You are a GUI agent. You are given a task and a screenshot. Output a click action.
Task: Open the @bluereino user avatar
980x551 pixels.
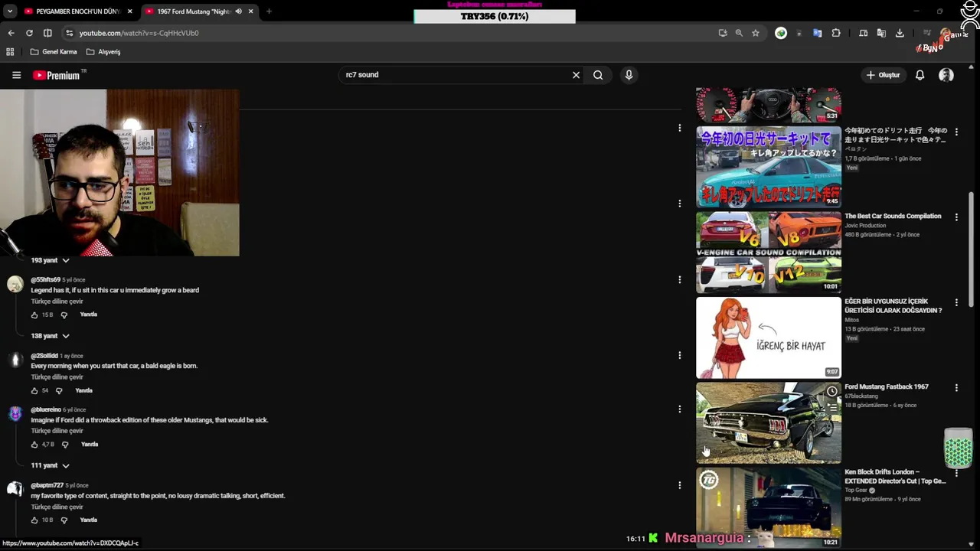click(15, 414)
